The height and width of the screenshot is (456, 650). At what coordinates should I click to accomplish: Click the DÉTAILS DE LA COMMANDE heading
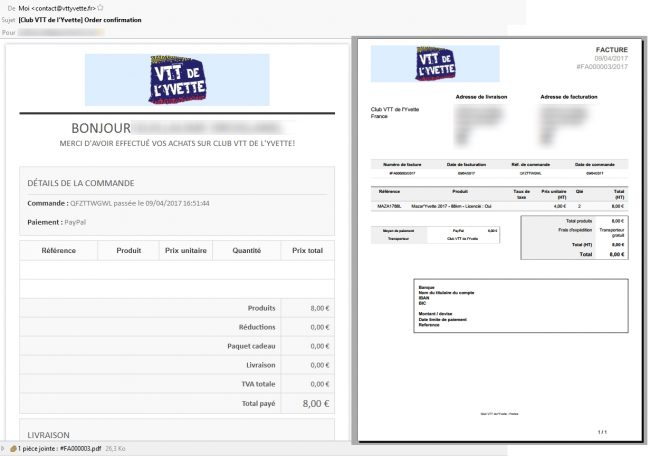[x=81, y=183]
